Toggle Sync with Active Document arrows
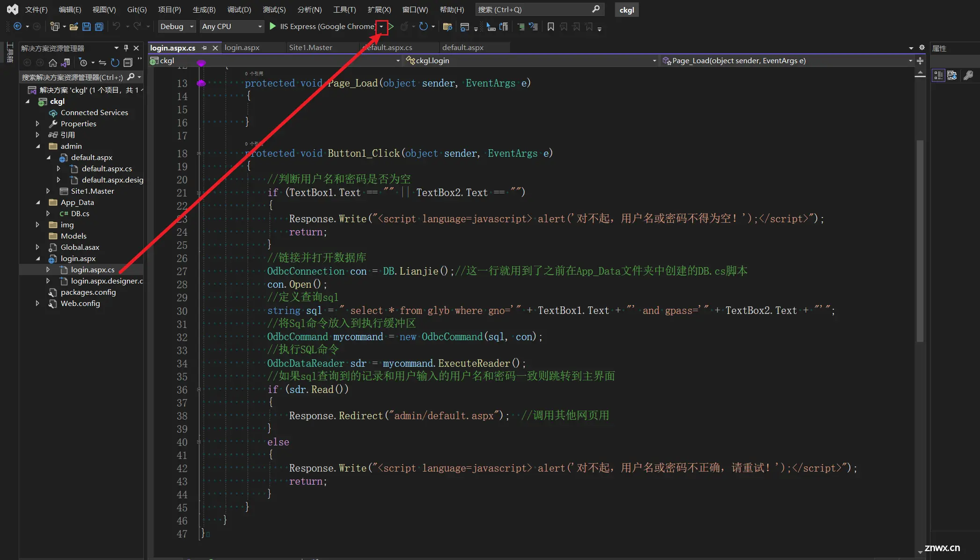Image resolution: width=980 pixels, height=560 pixels. point(102,62)
